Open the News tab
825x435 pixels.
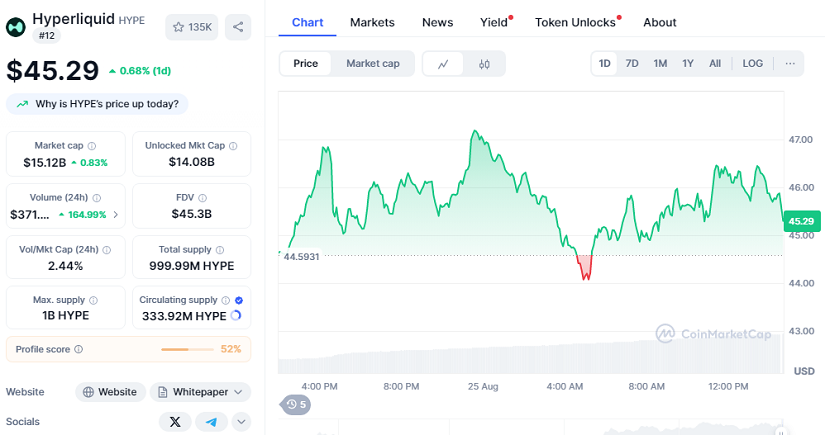[x=437, y=23]
